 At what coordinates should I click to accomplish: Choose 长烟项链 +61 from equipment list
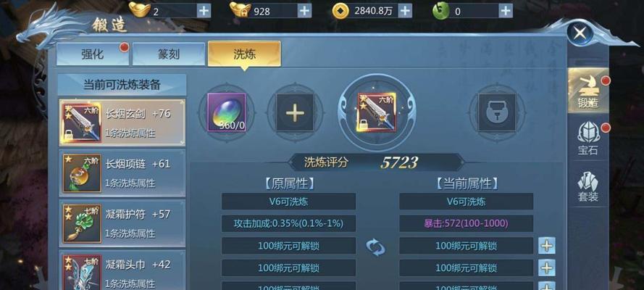(122, 173)
